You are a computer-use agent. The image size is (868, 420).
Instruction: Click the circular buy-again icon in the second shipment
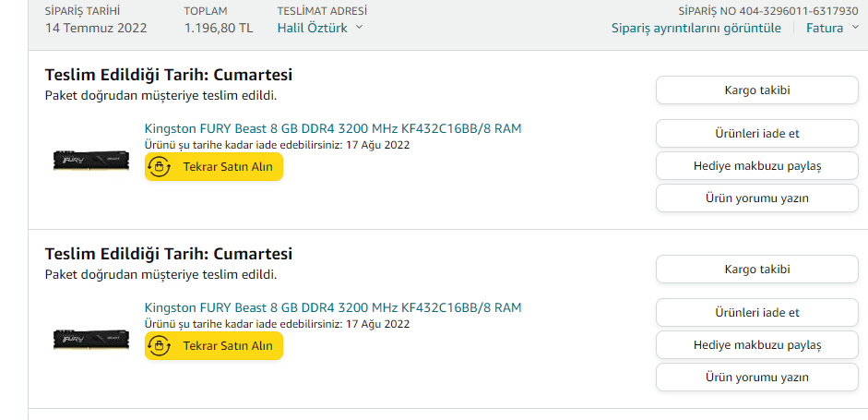click(160, 346)
